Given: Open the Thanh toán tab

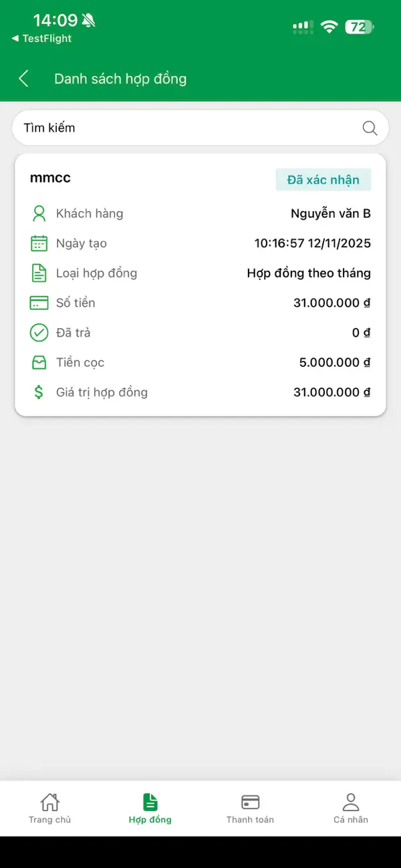Looking at the screenshot, I should (x=250, y=809).
